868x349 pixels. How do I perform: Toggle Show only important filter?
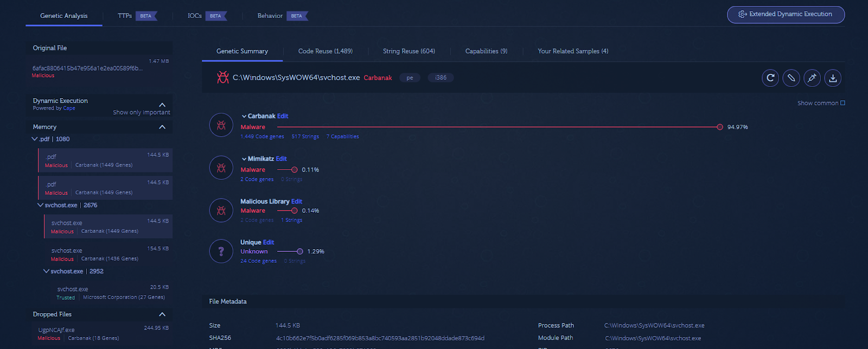click(x=142, y=112)
